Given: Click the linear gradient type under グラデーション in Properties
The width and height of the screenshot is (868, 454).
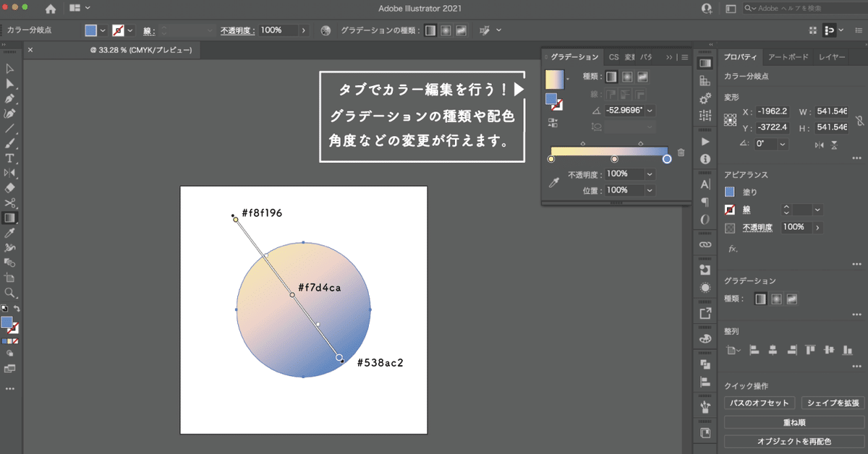Looking at the screenshot, I should pyautogui.click(x=760, y=299).
